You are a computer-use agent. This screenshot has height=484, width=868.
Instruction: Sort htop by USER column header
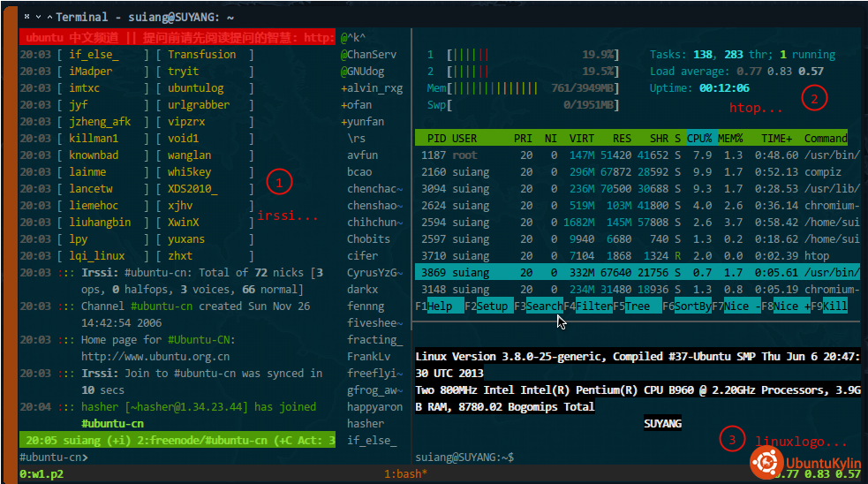[464, 139]
